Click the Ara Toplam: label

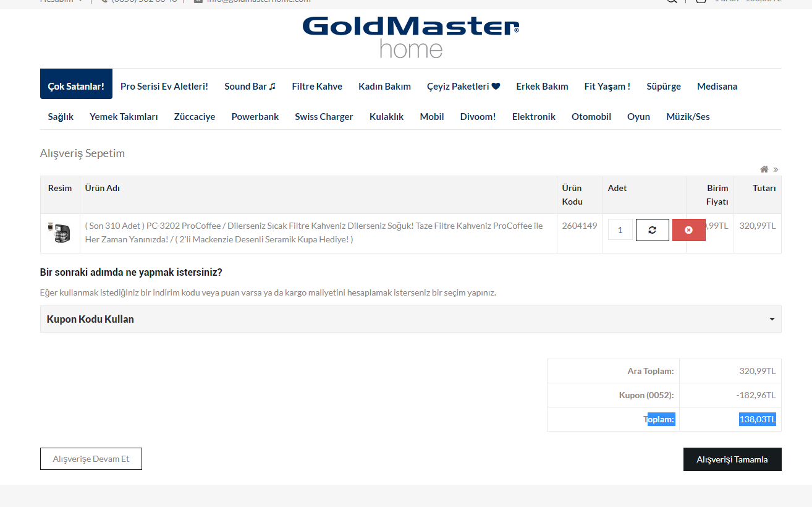(x=651, y=371)
